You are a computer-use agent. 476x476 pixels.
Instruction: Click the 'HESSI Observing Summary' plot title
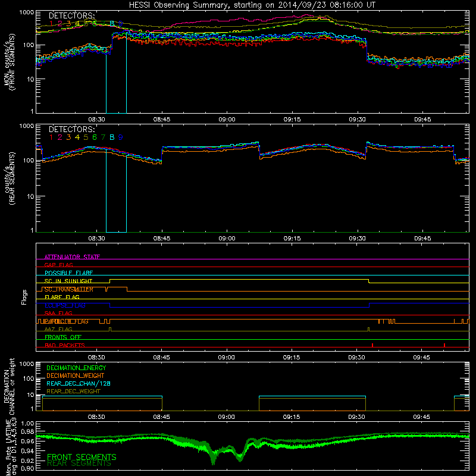[252, 5]
